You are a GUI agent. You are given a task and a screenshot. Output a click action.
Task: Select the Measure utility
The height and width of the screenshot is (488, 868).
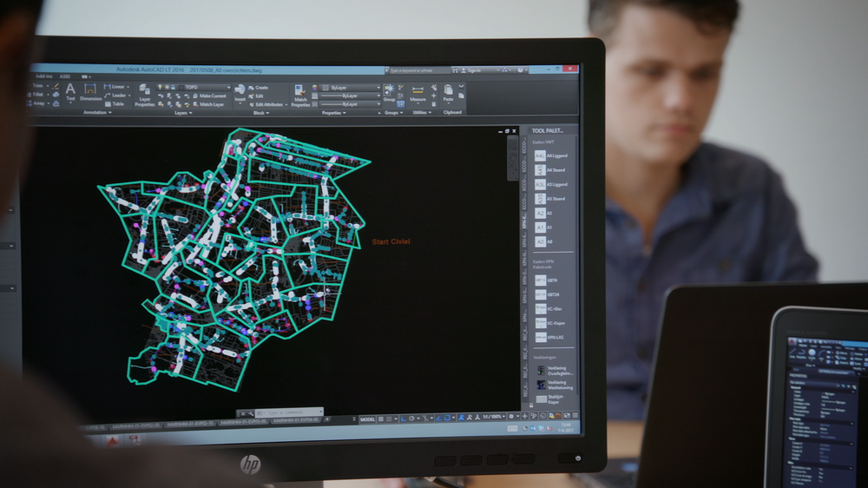[x=418, y=94]
